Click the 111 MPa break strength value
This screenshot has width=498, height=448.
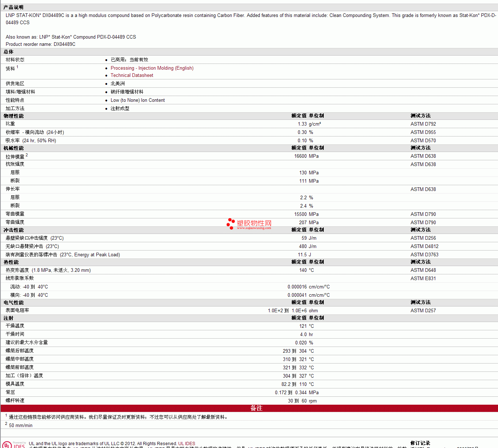309,181
